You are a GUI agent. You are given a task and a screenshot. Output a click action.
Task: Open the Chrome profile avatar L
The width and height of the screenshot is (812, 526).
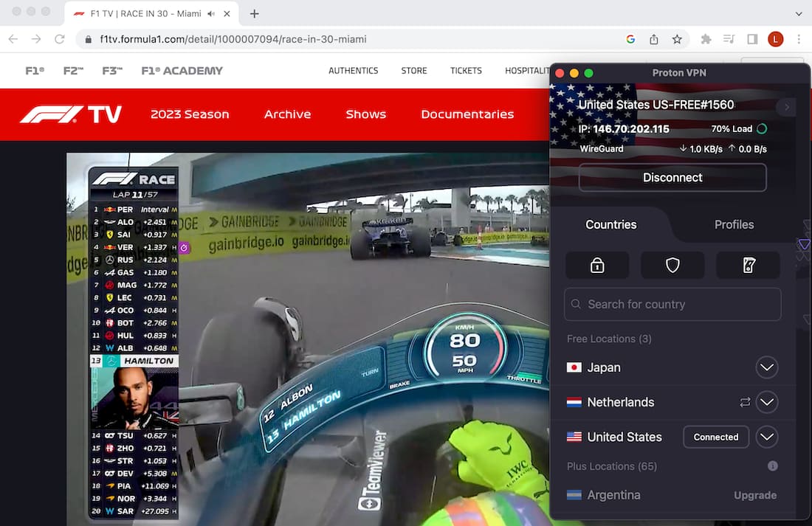(775, 39)
